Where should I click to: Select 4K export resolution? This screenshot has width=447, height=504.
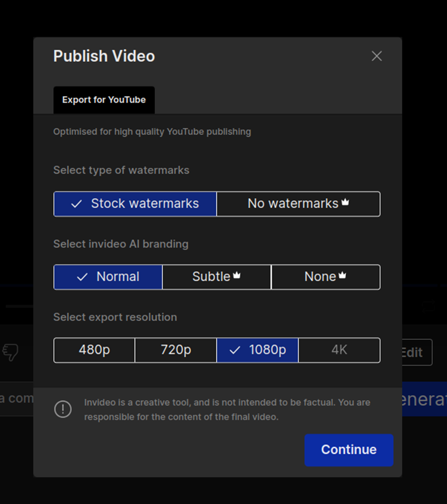[339, 350]
